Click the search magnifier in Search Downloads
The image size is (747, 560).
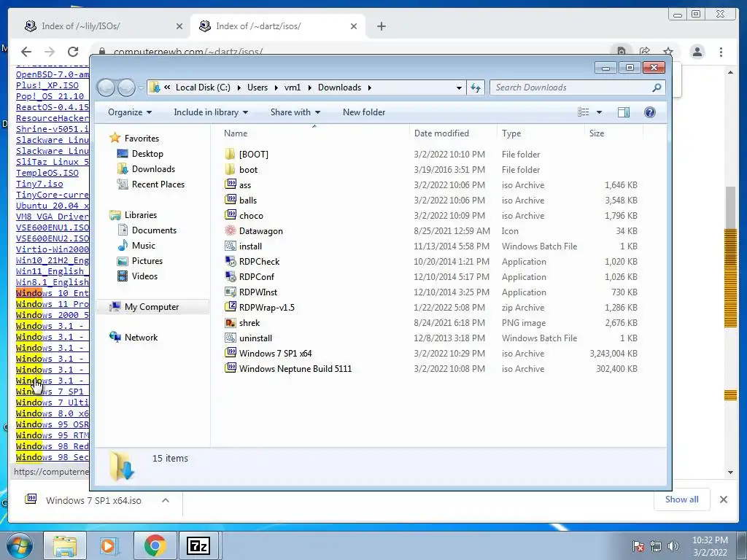[x=657, y=87]
